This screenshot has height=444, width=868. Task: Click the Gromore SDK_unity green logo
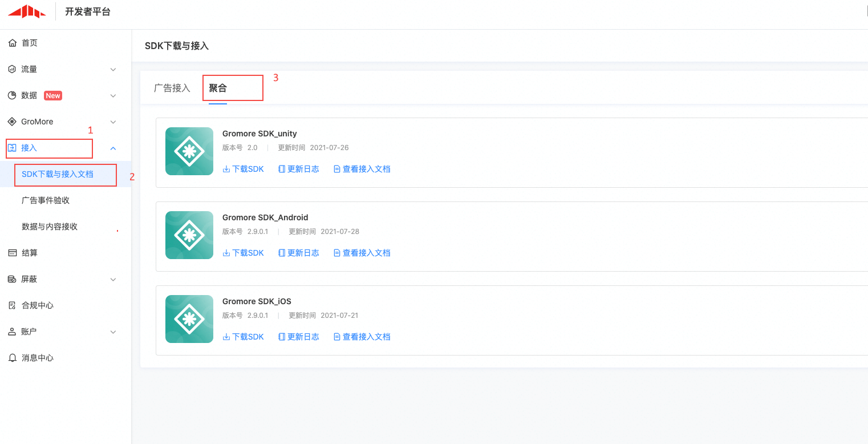[189, 151]
